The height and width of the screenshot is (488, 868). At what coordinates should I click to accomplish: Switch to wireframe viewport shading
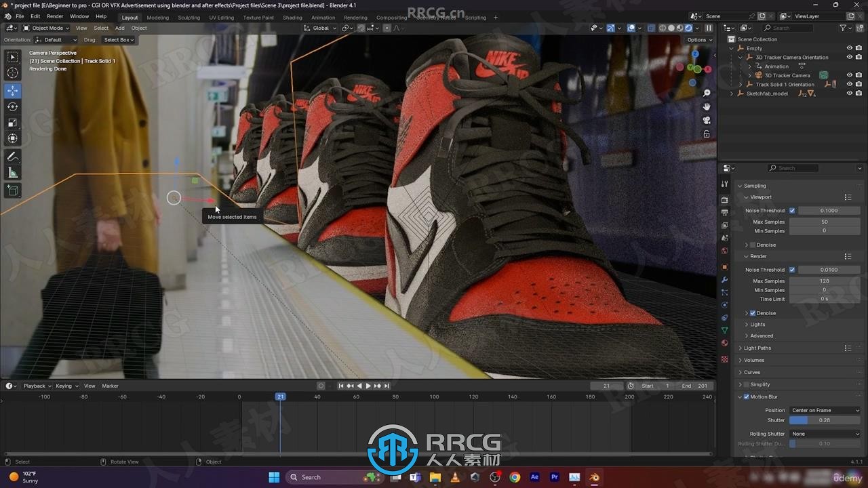pos(662,28)
